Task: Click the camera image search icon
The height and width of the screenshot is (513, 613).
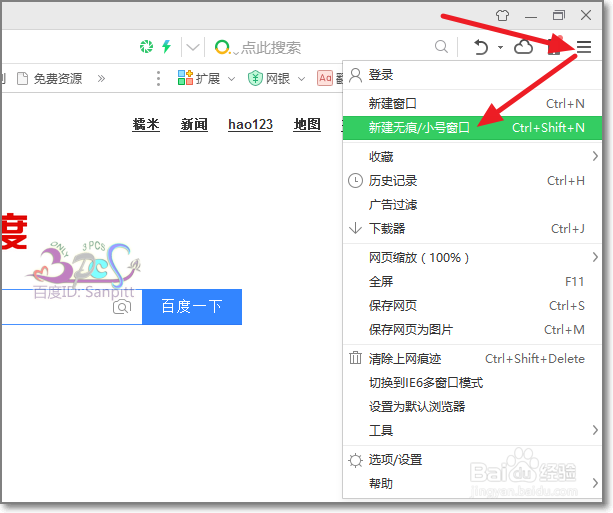Action: pos(122,307)
